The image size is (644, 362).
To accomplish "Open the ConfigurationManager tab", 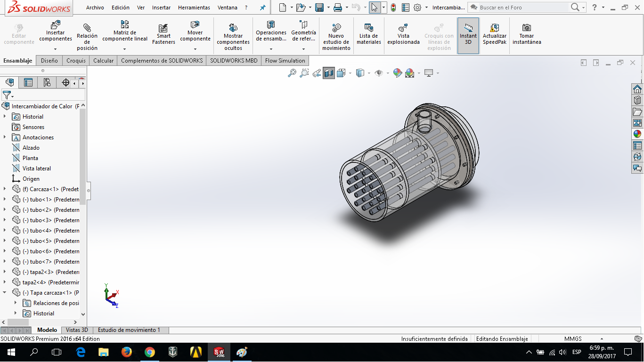I will point(47,83).
